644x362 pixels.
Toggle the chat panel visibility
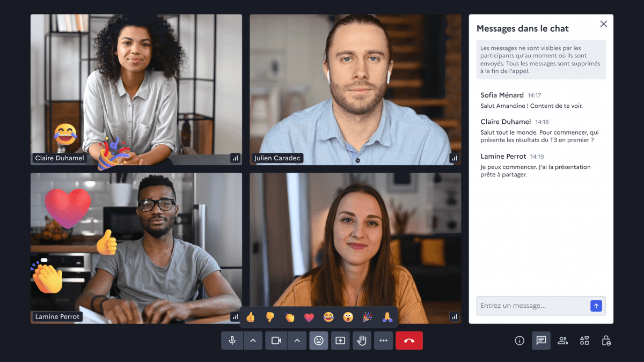tap(541, 341)
